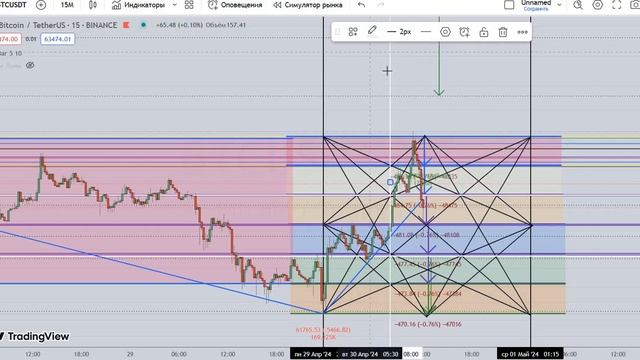Click the layout selector square icon

(x=509, y=5)
